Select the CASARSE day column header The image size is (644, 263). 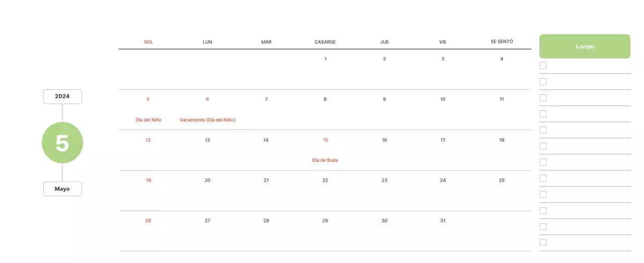[x=325, y=42]
